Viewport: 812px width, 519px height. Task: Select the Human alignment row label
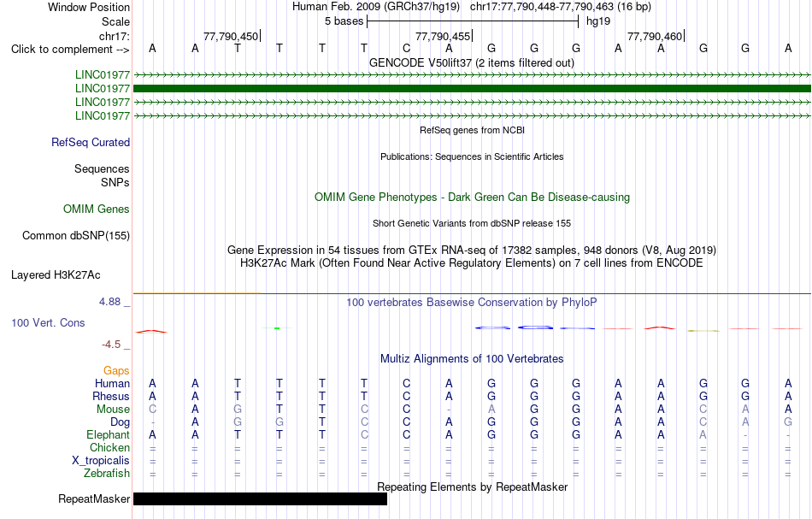point(112,383)
